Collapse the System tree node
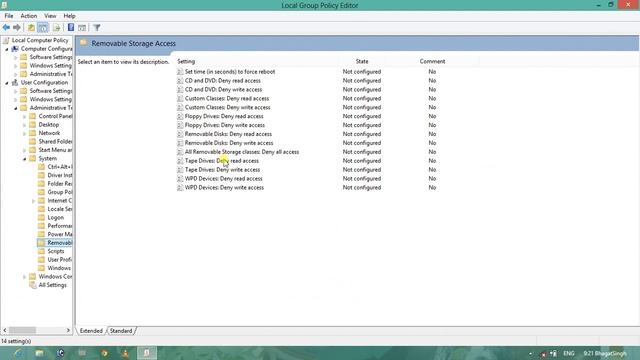This screenshot has width=640, height=360. tap(25, 159)
